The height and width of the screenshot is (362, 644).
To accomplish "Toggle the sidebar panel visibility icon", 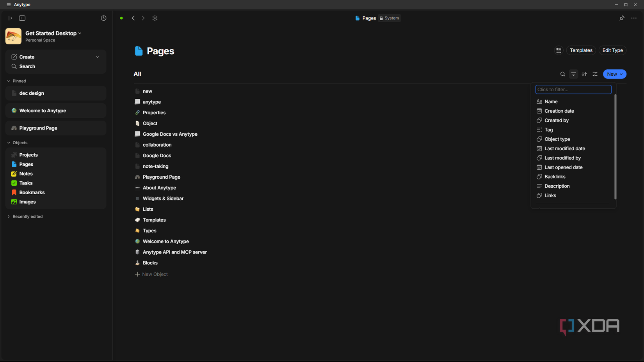I will pos(22,18).
